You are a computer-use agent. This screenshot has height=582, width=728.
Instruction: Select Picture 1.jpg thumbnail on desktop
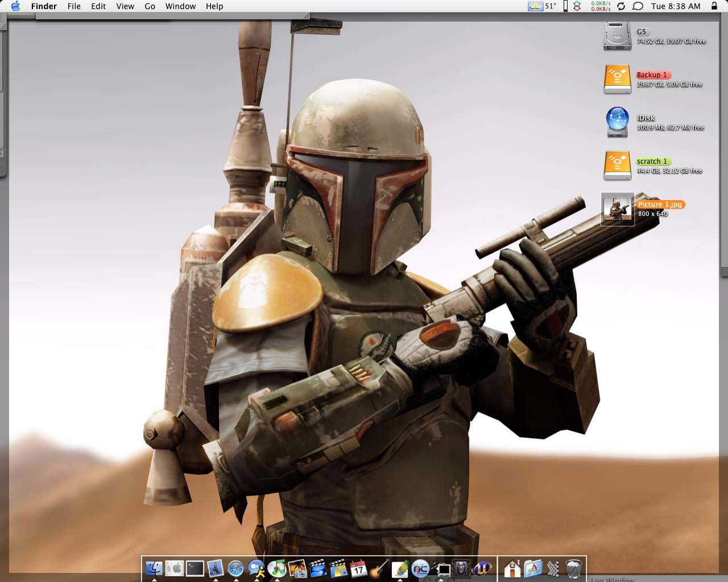click(617, 209)
